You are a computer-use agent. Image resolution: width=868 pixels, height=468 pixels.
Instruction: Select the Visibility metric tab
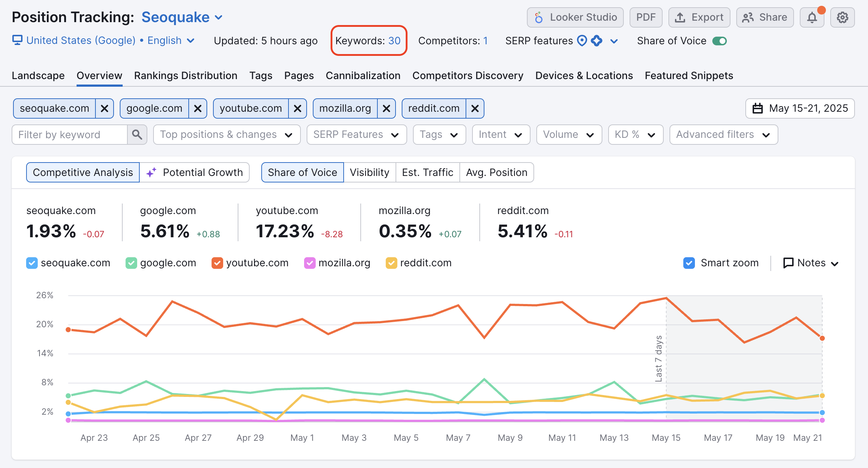click(x=370, y=172)
